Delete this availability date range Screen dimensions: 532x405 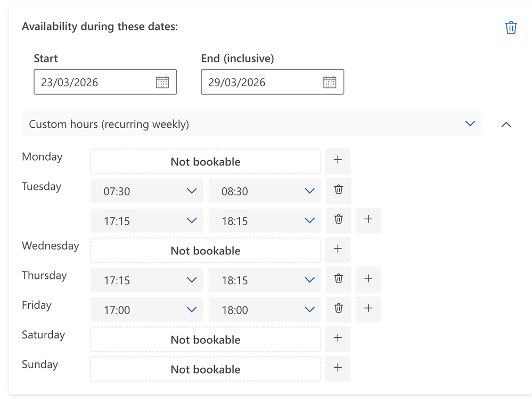[x=511, y=28]
